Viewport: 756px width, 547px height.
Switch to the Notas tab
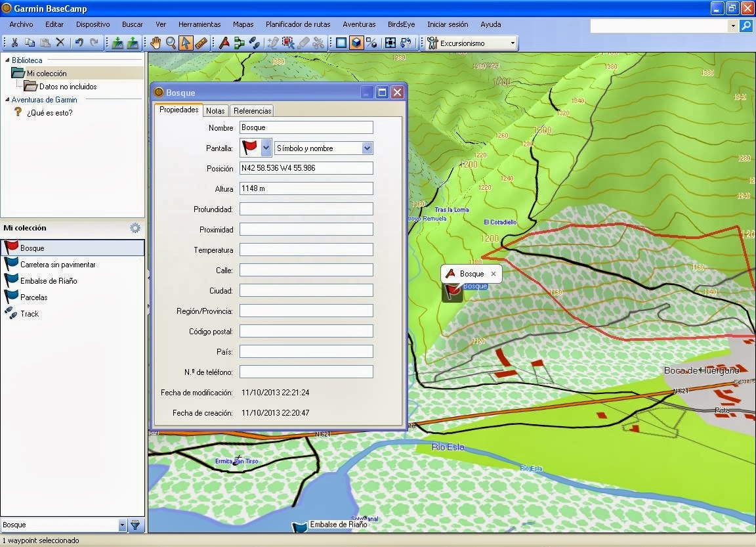pos(215,110)
